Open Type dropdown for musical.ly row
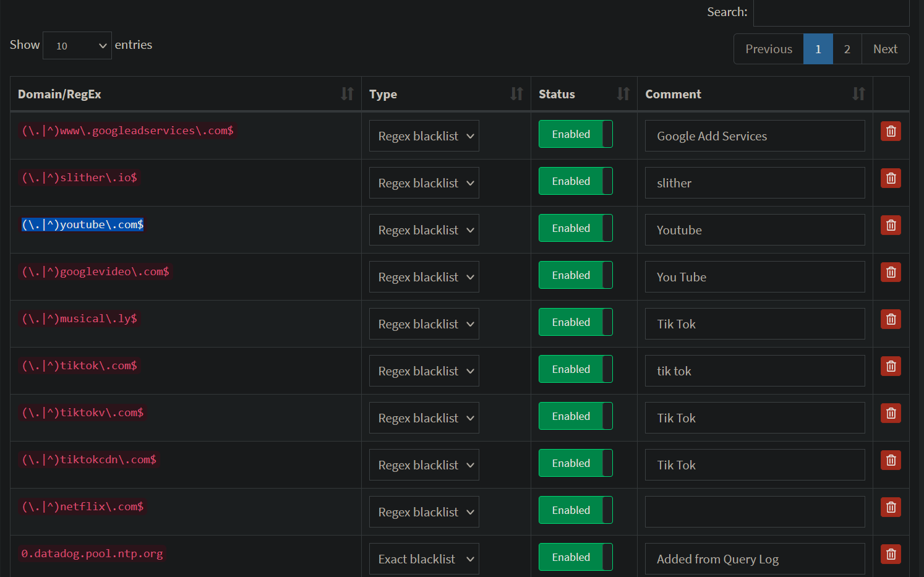Image resolution: width=924 pixels, height=577 pixels. click(x=424, y=324)
